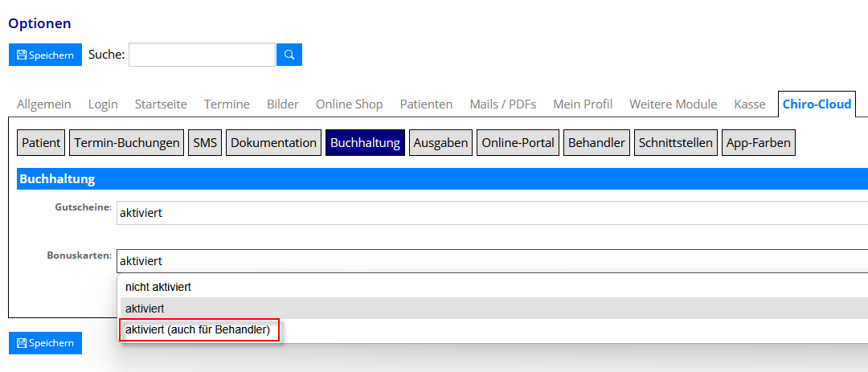Show the SMS settings section
The height and width of the screenshot is (372, 868).
click(204, 142)
